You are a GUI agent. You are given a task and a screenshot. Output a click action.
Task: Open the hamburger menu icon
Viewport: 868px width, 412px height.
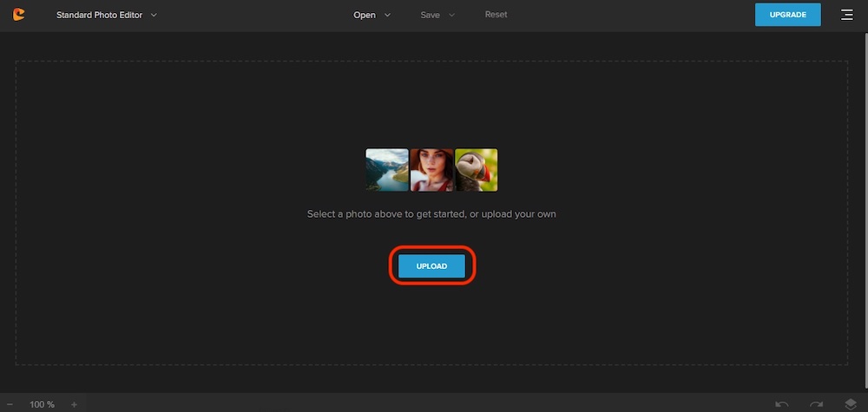click(847, 15)
